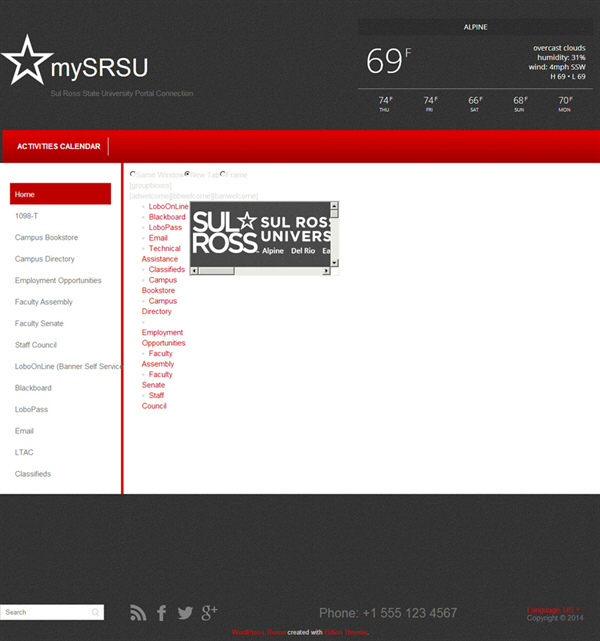Image resolution: width=600 pixels, height=641 pixels.
Task: Open the Twitter bird icon link
Action: click(x=185, y=613)
